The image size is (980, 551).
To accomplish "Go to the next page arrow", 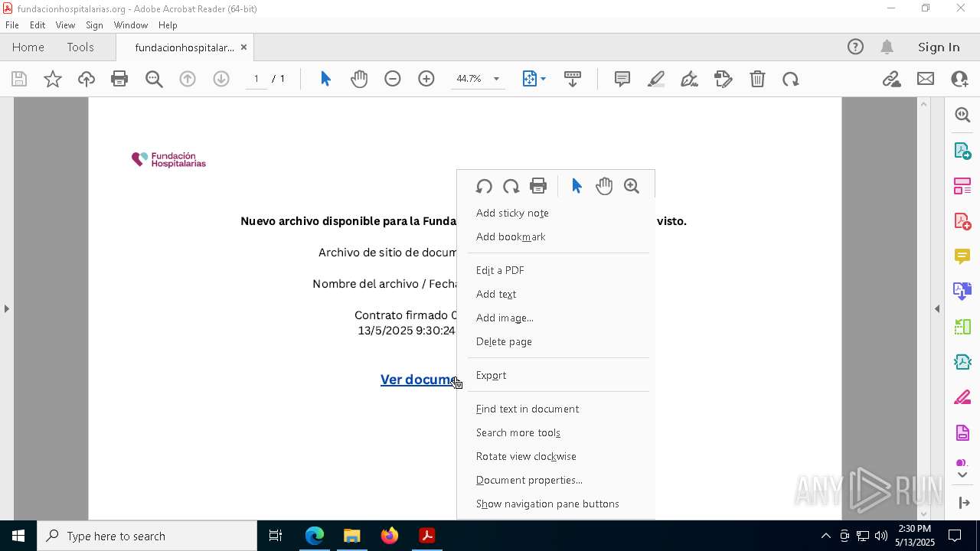I will 221,79.
